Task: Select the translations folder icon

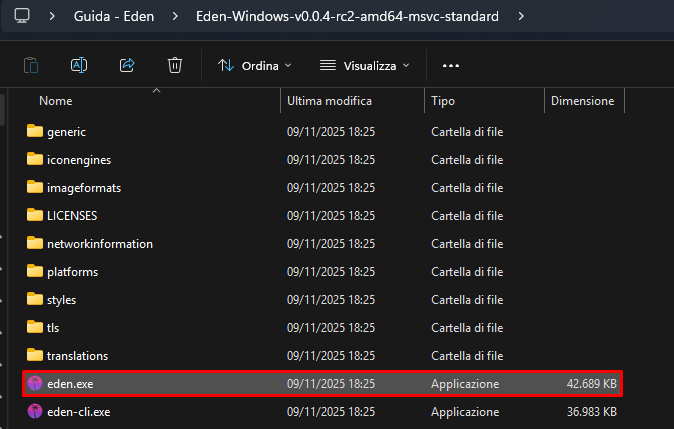Action: click(x=35, y=355)
